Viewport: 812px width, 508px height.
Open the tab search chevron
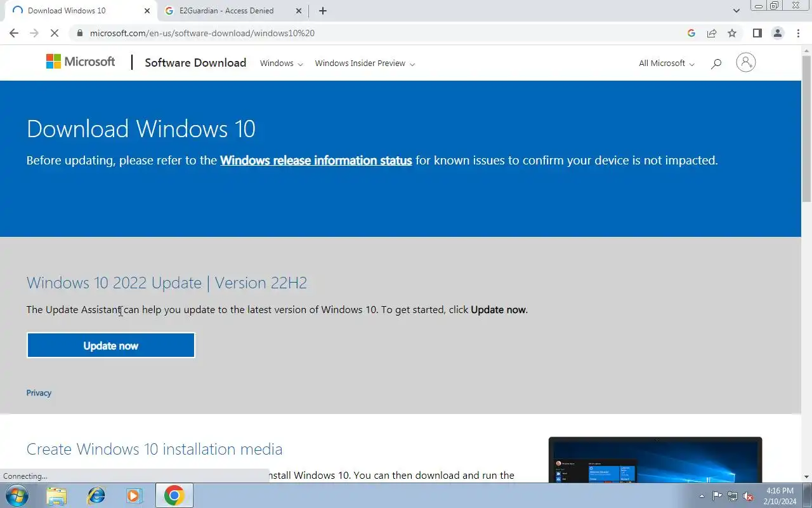(737, 11)
